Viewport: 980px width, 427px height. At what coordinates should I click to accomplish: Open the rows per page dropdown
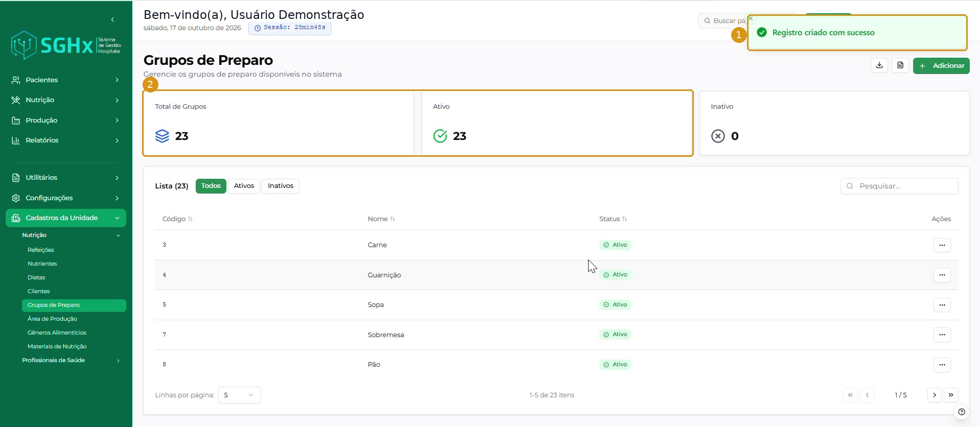pos(239,395)
